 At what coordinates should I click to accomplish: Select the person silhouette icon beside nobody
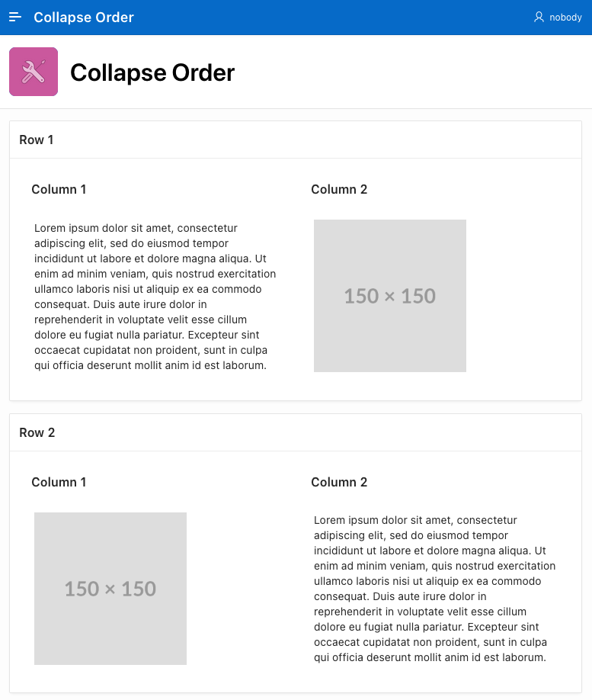click(538, 17)
